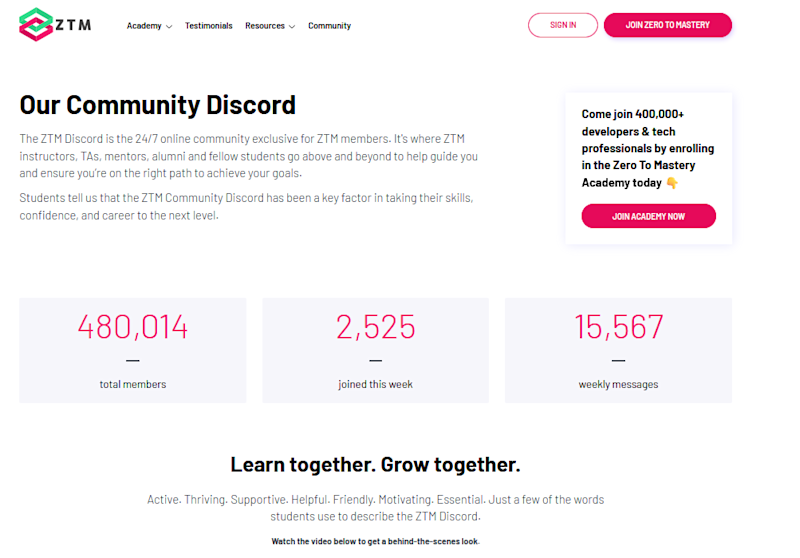Click the 'Our Community Discord' heading
800x558 pixels.
157,105
